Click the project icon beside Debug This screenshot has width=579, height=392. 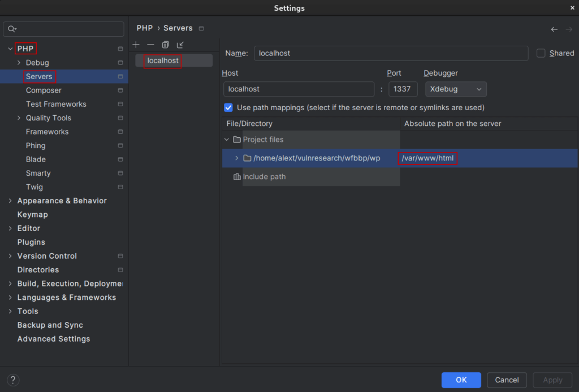[x=120, y=63]
